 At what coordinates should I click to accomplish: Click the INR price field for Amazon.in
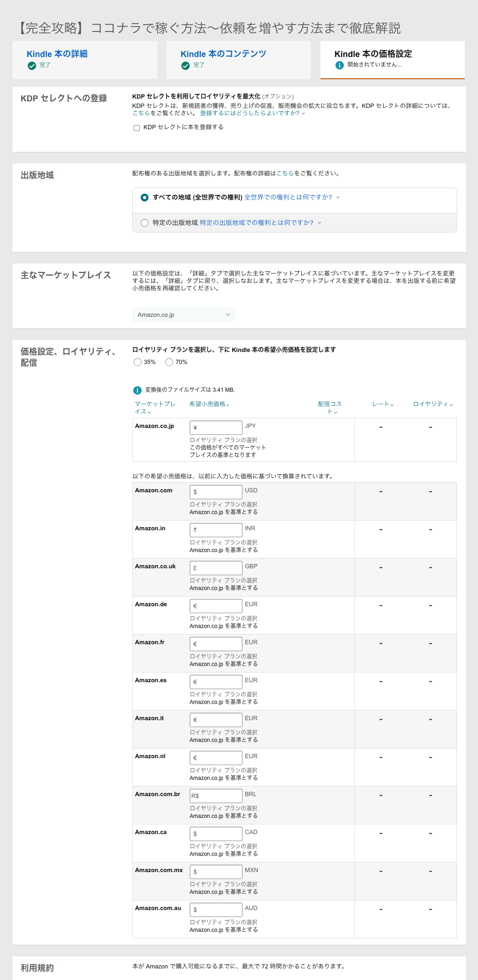[216, 530]
